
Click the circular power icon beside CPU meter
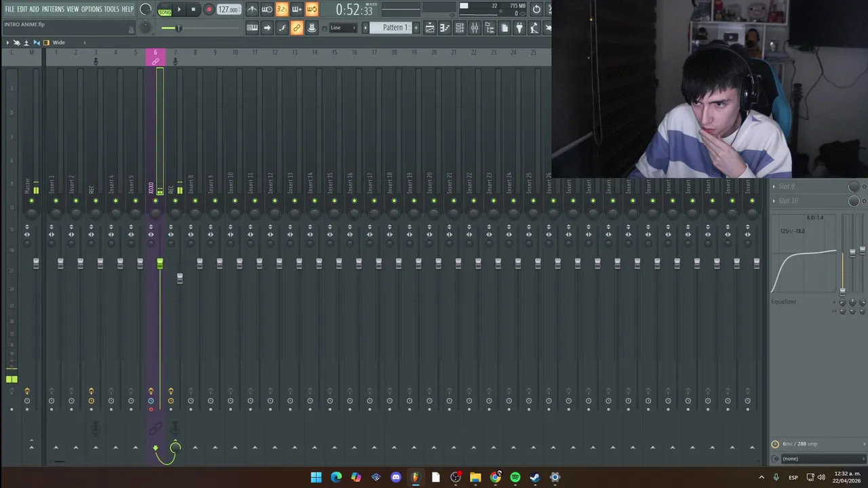tap(536, 9)
